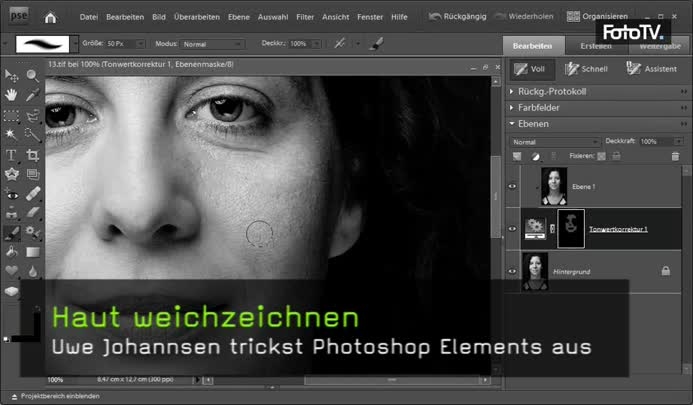The image size is (693, 405).
Task: Toggle visibility of Ebene 1 layer
Action: (x=512, y=186)
